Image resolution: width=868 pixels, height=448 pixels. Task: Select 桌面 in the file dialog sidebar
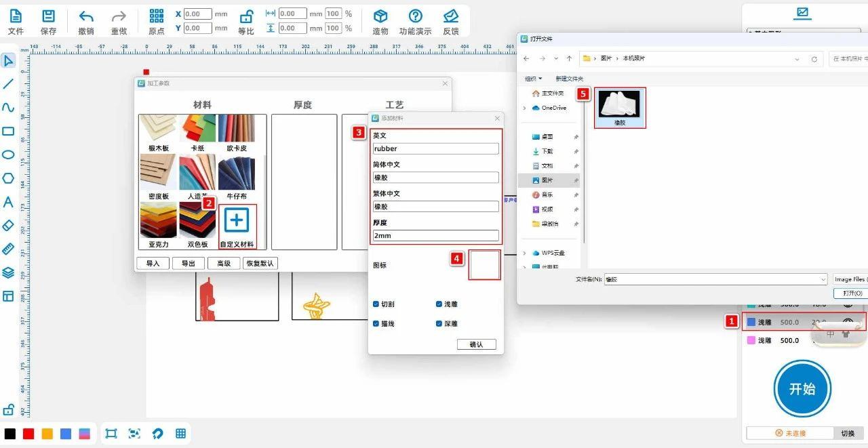click(547, 137)
